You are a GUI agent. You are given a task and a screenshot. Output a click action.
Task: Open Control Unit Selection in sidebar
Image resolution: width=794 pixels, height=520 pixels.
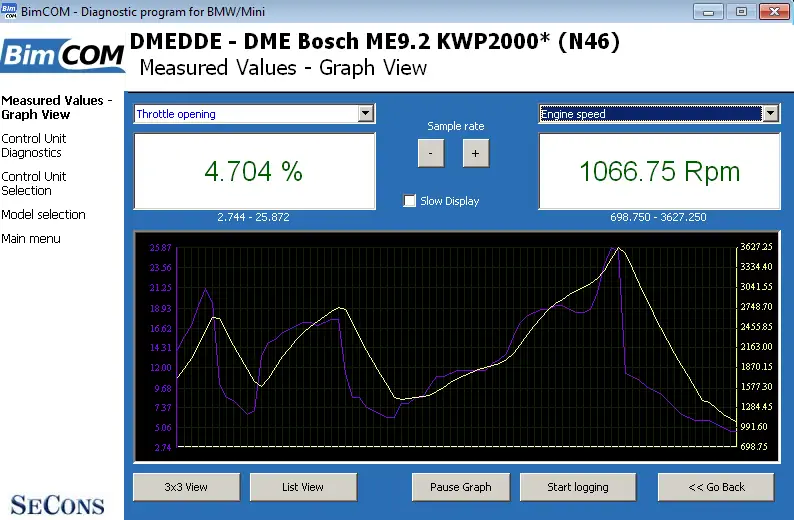(33, 184)
